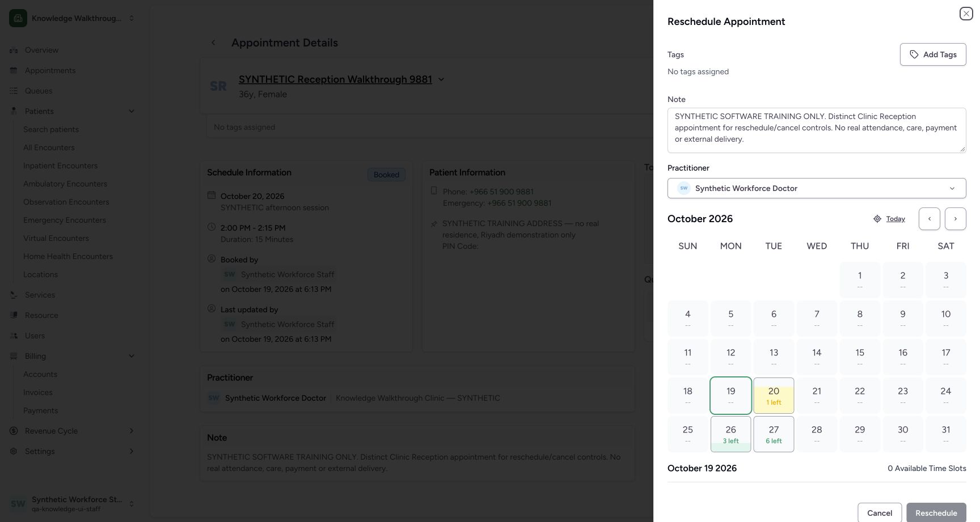980x522 pixels.
Task: Open Invoices under Billing
Action: coord(38,392)
